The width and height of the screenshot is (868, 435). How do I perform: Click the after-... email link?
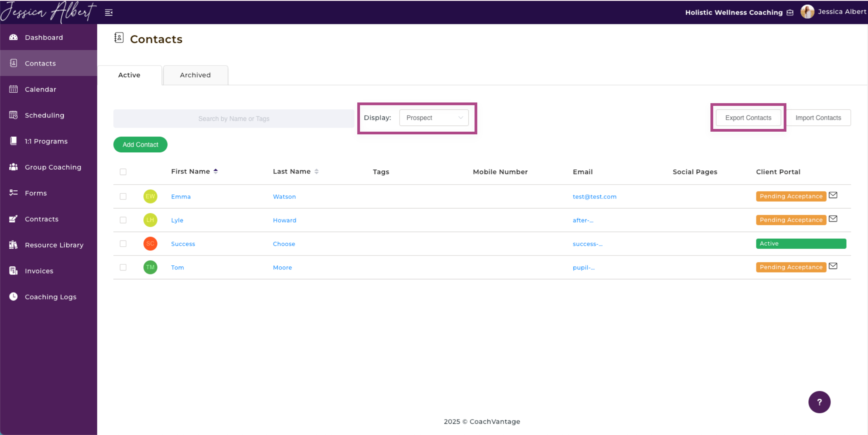point(583,220)
